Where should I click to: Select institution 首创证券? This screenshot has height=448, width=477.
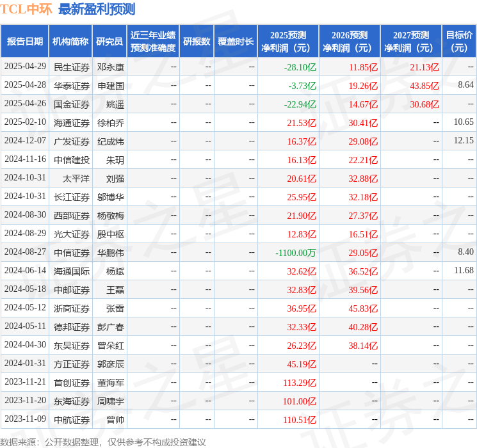tap(72, 382)
